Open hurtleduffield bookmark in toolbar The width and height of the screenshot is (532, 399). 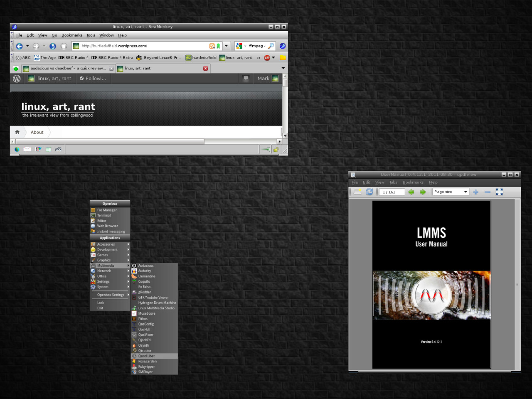pyautogui.click(x=201, y=58)
